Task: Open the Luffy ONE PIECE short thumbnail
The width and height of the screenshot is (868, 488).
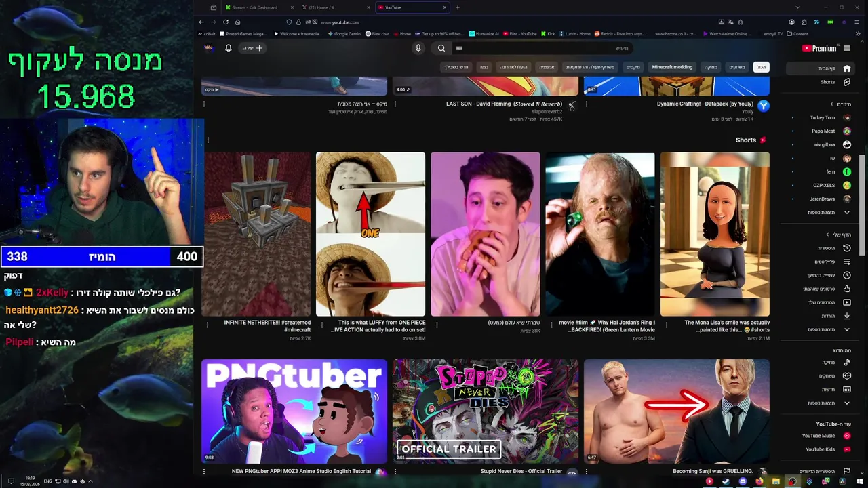Action: click(370, 234)
